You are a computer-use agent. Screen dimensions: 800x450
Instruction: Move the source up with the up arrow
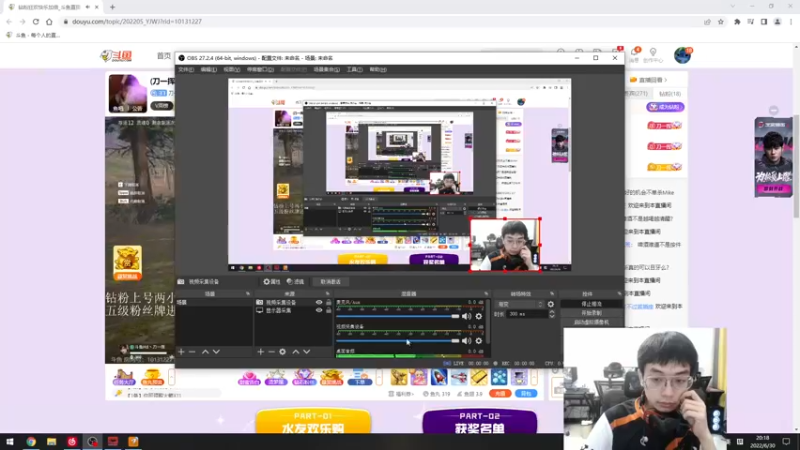pyautogui.click(x=295, y=352)
